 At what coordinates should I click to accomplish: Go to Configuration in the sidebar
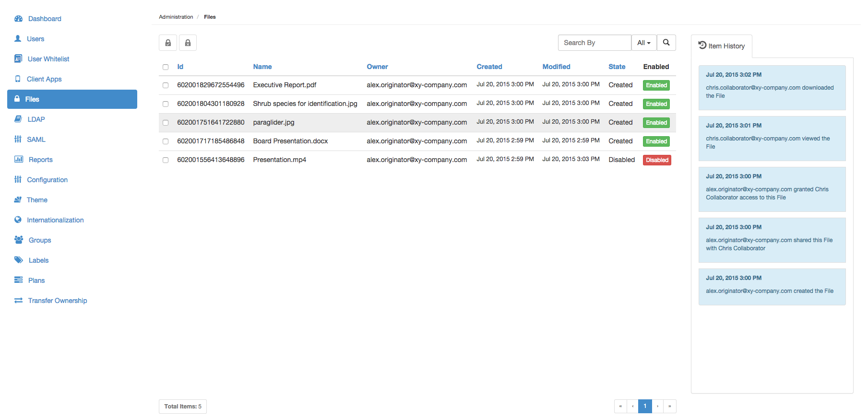[x=47, y=180]
